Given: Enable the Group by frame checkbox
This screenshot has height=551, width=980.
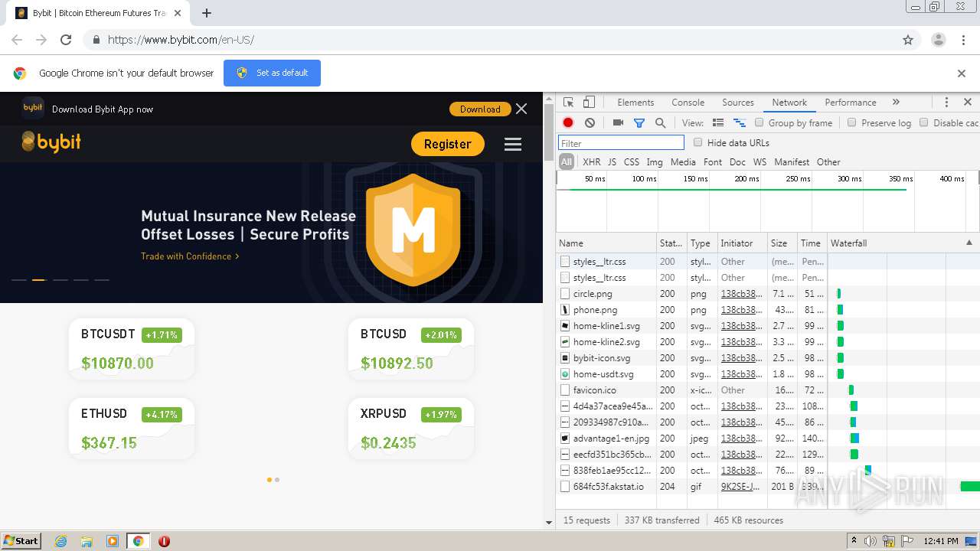Looking at the screenshot, I should coord(759,122).
